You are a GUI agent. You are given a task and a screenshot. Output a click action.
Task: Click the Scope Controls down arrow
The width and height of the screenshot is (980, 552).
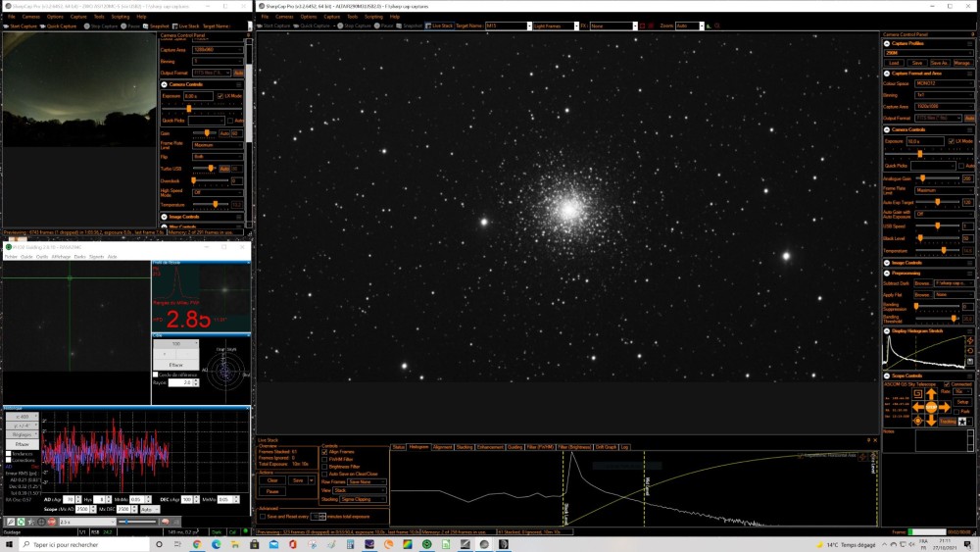931,420
